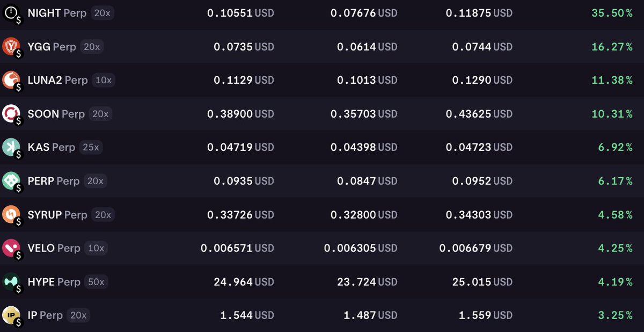Select the pink VELO logo icon
The width and height of the screenshot is (644, 332).
tap(12, 248)
